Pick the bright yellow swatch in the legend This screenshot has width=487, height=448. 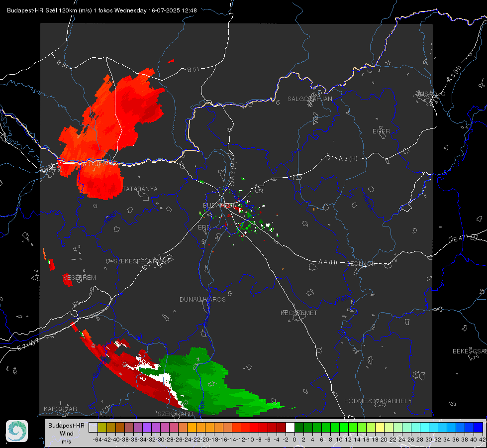click(380, 427)
